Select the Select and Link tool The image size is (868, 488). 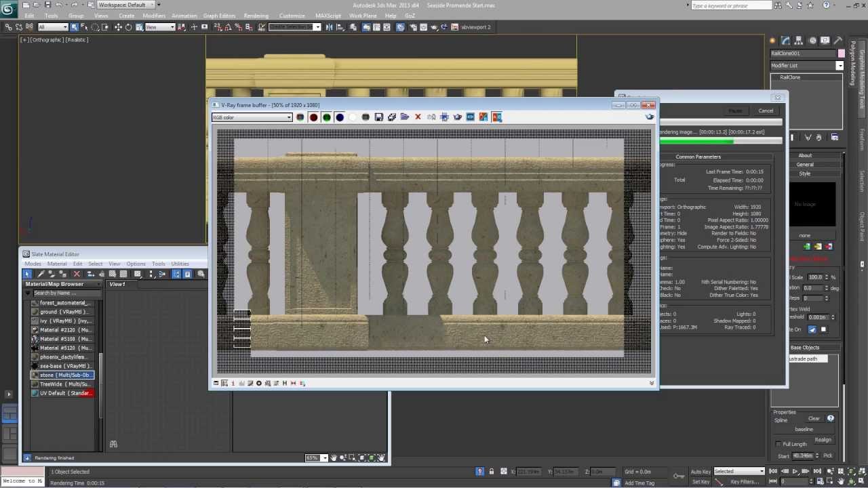pyautogui.click(x=8, y=27)
